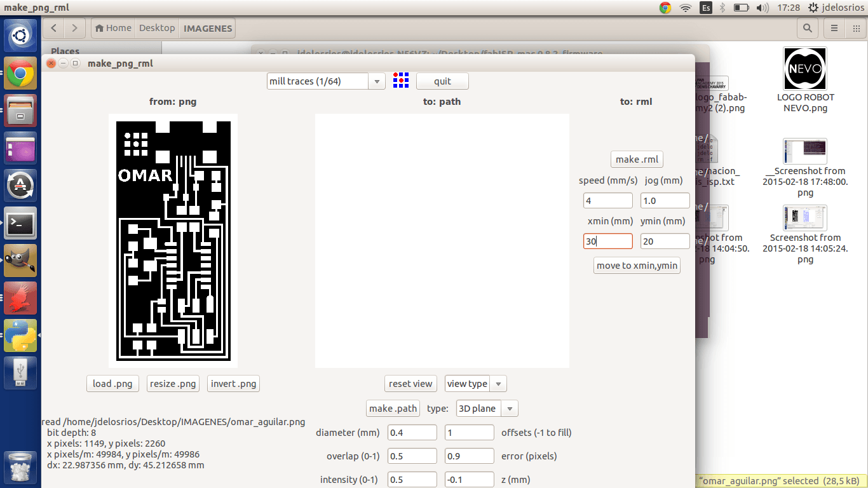Viewport: 868px width, 488px height.
Task: Open the 3D plane type dropdown
Action: pos(487,409)
